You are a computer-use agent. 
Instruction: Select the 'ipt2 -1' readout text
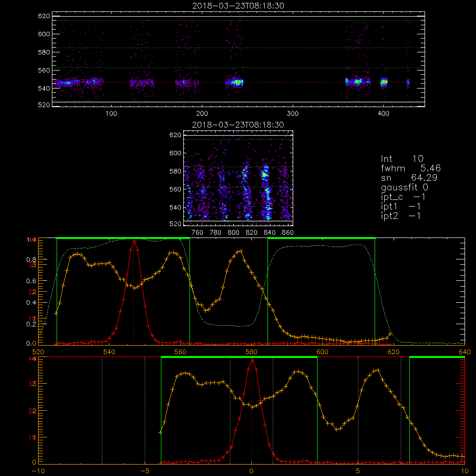point(401,216)
